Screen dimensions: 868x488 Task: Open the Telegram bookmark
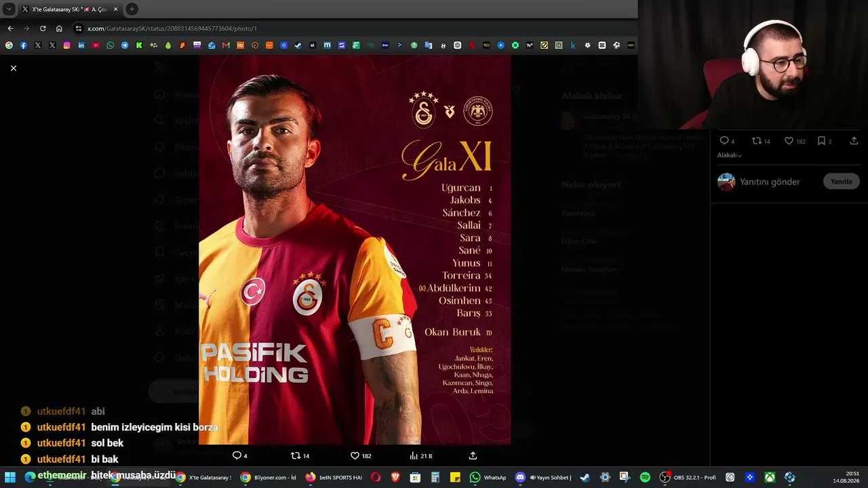click(125, 45)
